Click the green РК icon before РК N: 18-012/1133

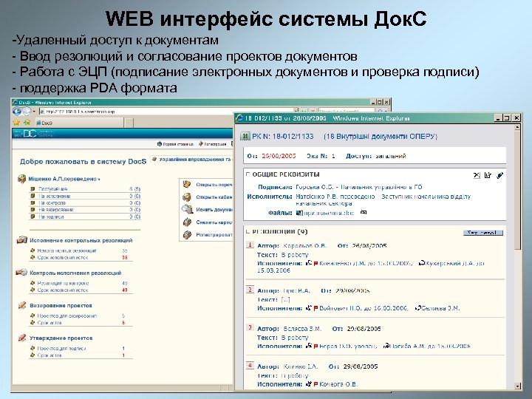(245, 137)
